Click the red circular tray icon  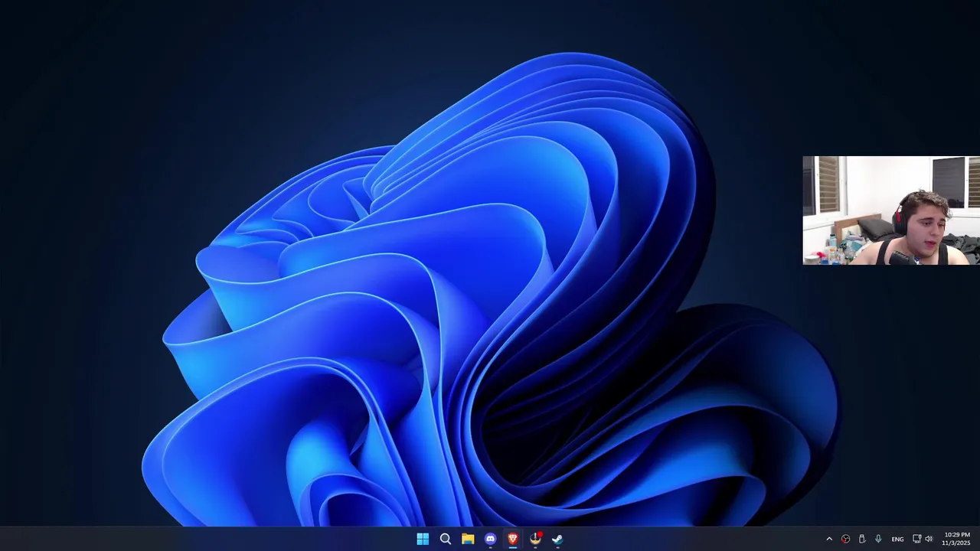click(845, 539)
